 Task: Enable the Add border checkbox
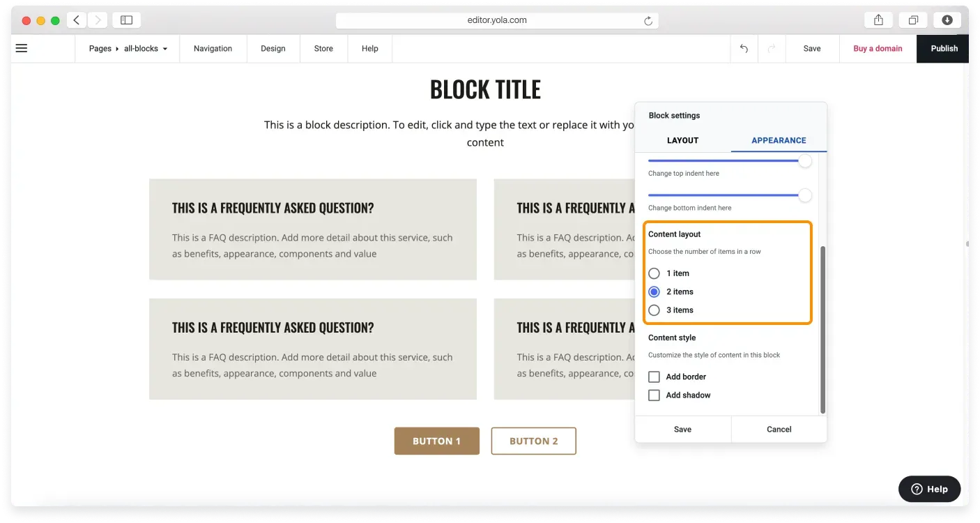coord(654,377)
